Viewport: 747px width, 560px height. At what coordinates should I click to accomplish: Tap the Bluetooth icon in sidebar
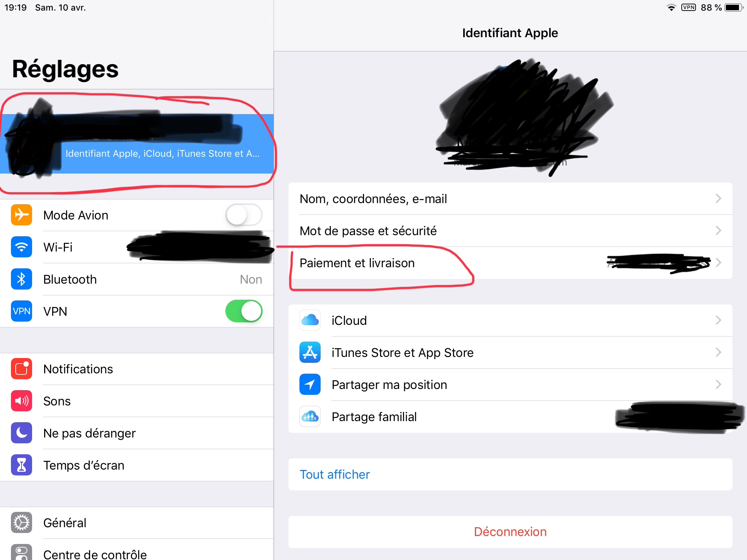point(22,279)
